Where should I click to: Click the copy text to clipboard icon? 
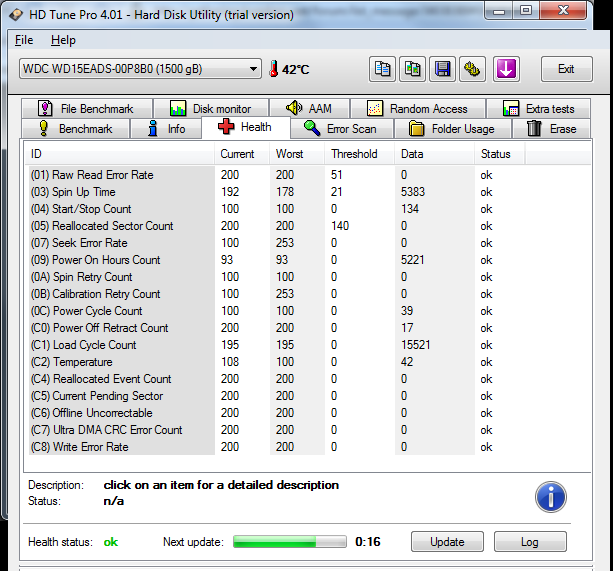pyautogui.click(x=382, y=69)
